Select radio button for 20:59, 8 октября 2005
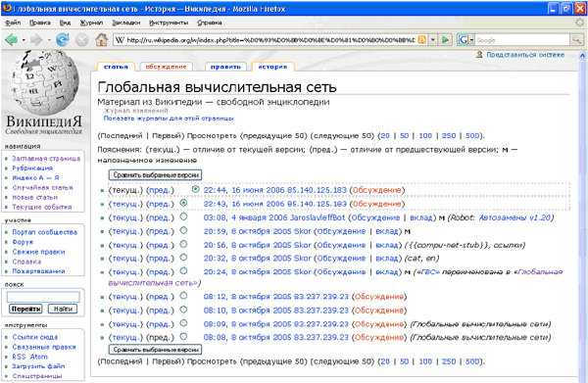Screen dimensions: 588x383 (x=183, y=230)
